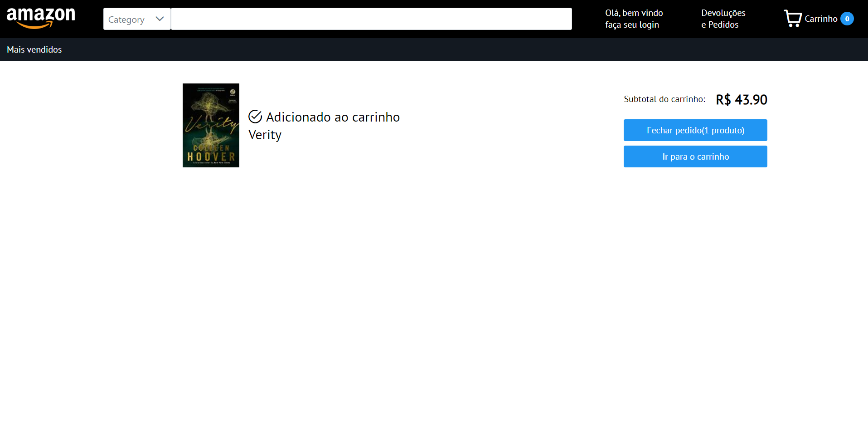868x425 pixels.
Task: Open the Mais vendidos menu
Action: (34, 49)
